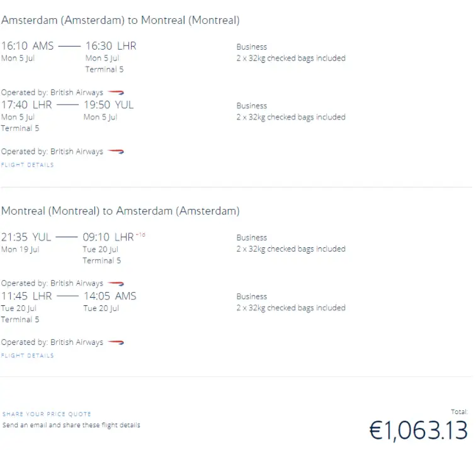Click British Airways logo under LHR–YUL flight

pos(115,152)
